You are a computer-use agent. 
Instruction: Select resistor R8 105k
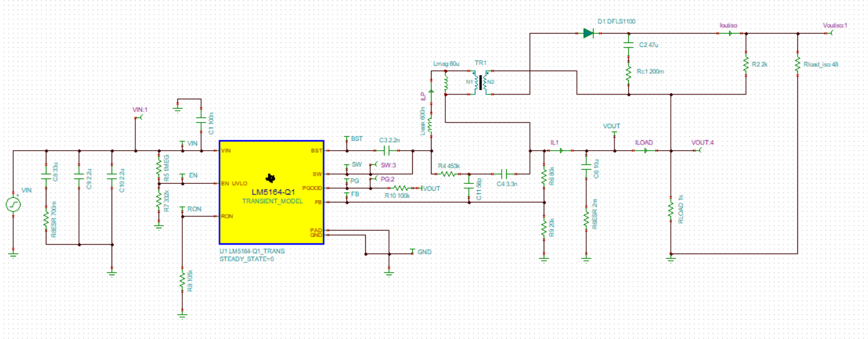click(x=182, y=279)
